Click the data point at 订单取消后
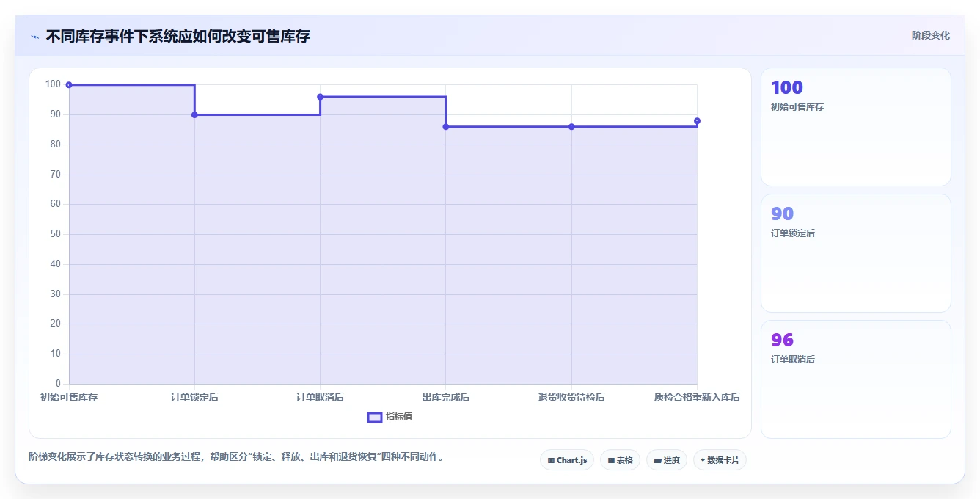 pos(320,97)
